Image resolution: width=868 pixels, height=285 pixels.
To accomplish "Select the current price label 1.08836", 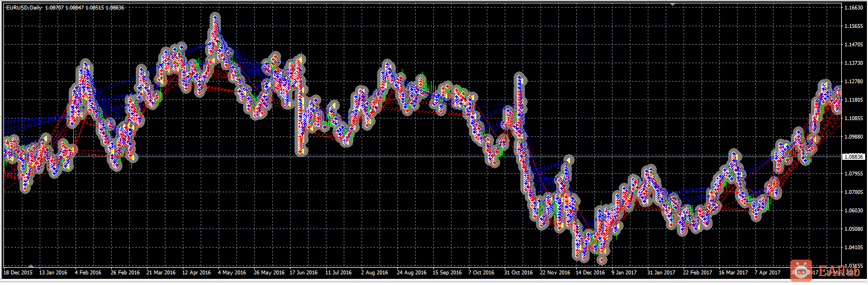I will [x=853, y=157].
